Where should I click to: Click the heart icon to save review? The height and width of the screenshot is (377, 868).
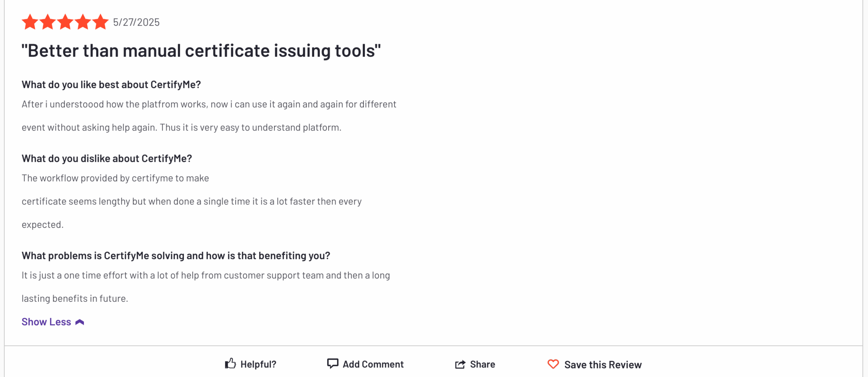(x=553, y=364)
